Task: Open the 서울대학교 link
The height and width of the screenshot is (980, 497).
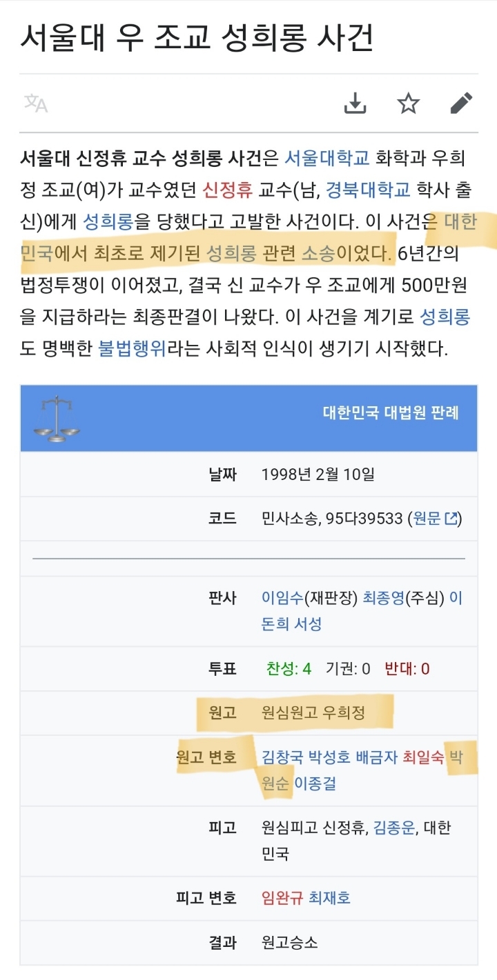Action: (x=327, y=158)
